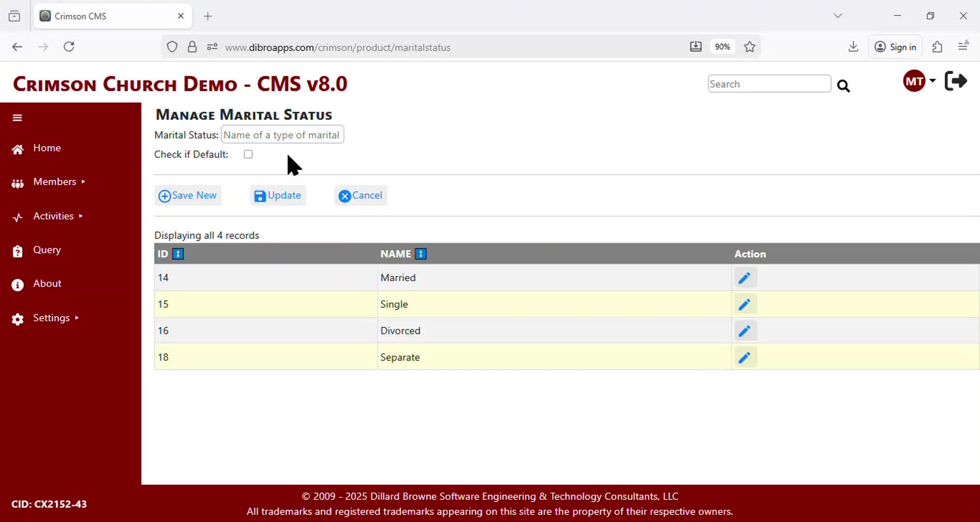
Task: Click the edit pencil for Single row
Action: pyautogui.click(x=744, y=304)
